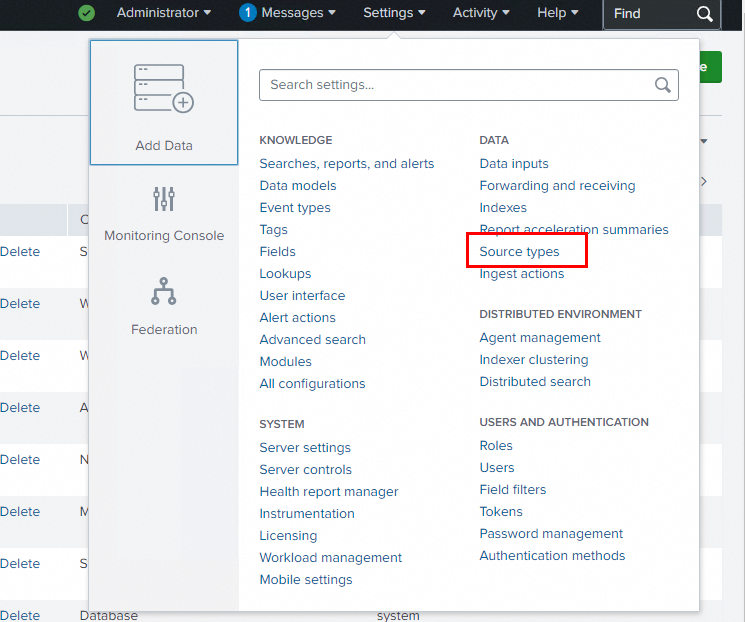Open the Add Data server icon
This screenshot has width=745, height=622.
pyautogui.click(x=164, y=88)
